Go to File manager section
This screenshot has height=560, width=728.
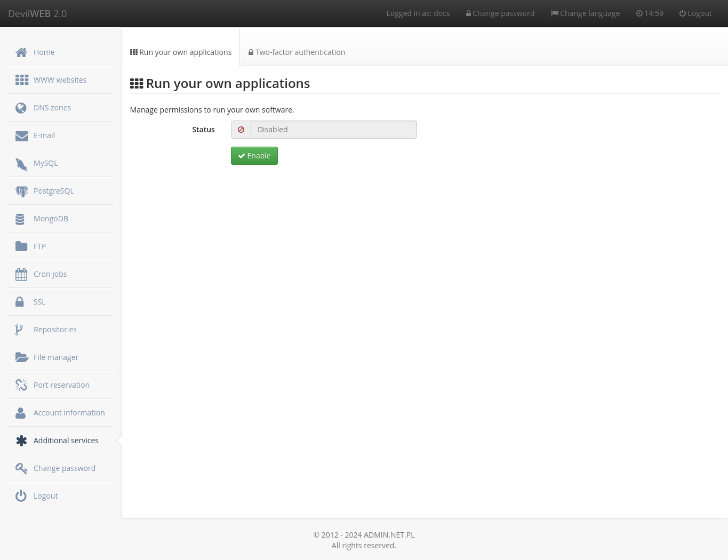[55, 357]
